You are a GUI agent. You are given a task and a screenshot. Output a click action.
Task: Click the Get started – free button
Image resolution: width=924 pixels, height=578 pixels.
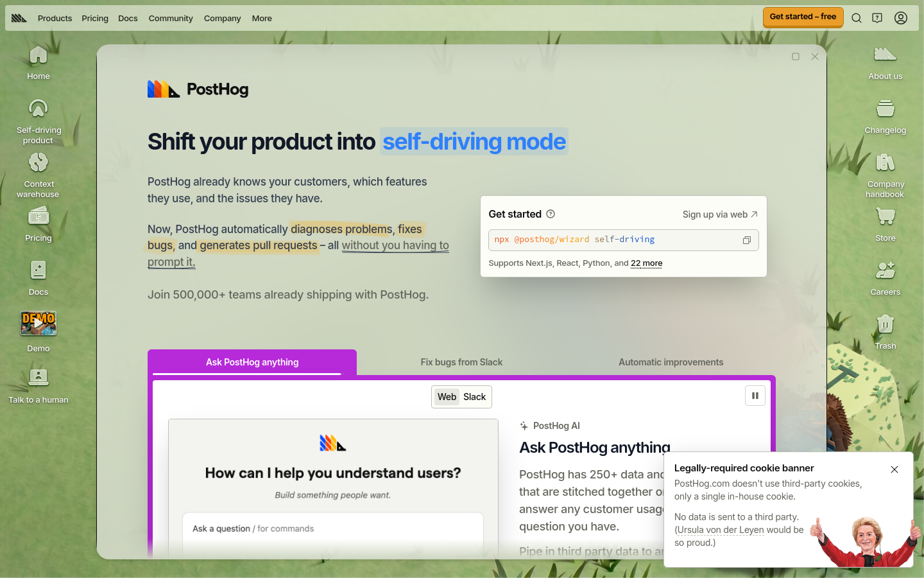point(803,17)
